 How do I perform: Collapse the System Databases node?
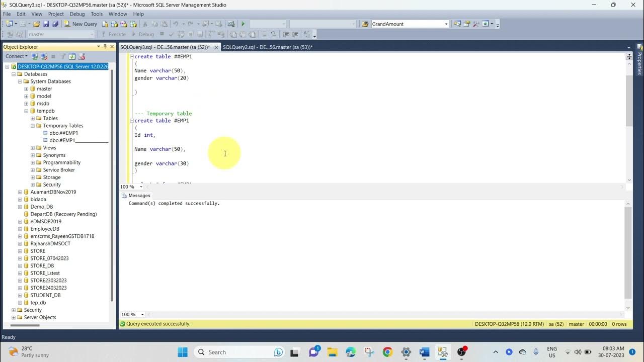click(x=20, y=81)
